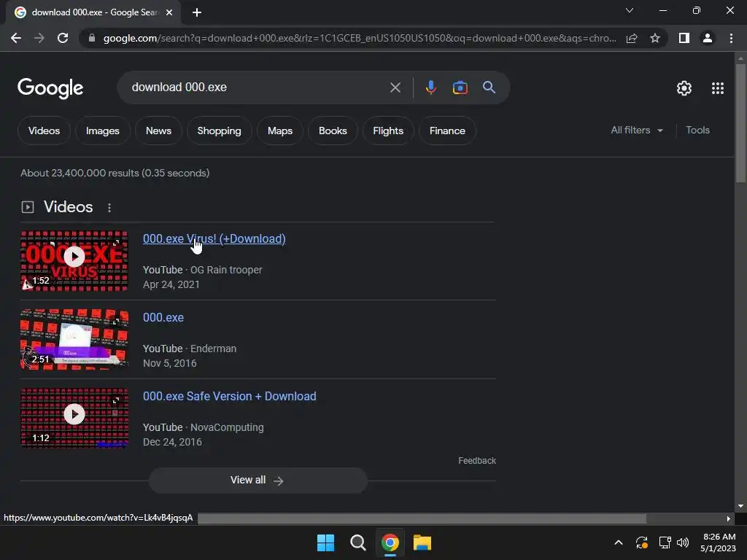The width and height of the screenshot is (747, 560).
Task: Open the volume tray icon
Action: click(x=683, y=542)
